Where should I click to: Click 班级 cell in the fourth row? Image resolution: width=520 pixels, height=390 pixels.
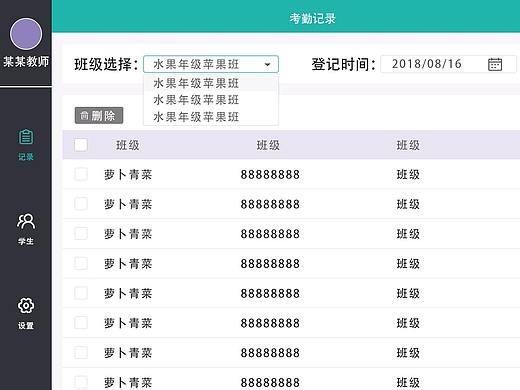pos(408,264)
